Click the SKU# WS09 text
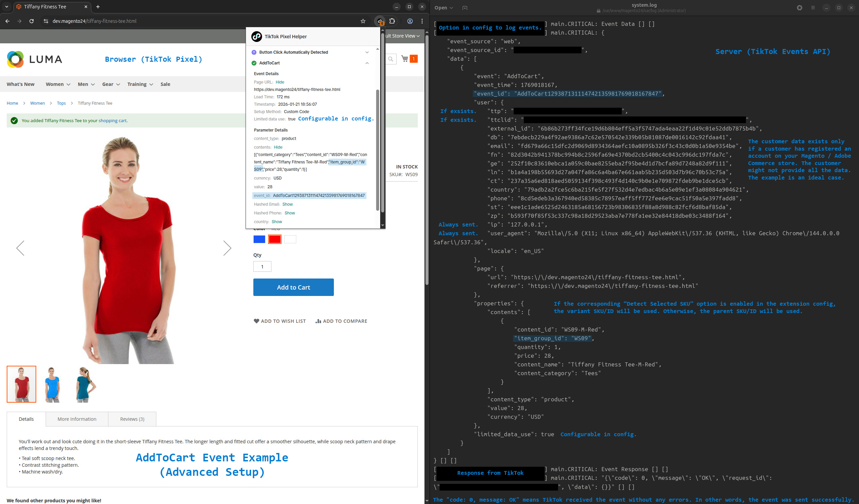This screenshot has height=504, width=859. point(404,174)
